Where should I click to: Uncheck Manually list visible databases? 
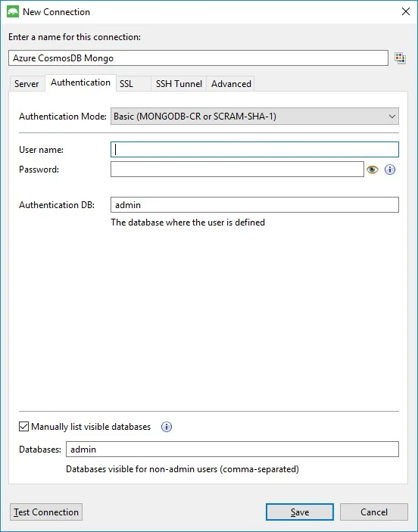(x=23, y=427)
